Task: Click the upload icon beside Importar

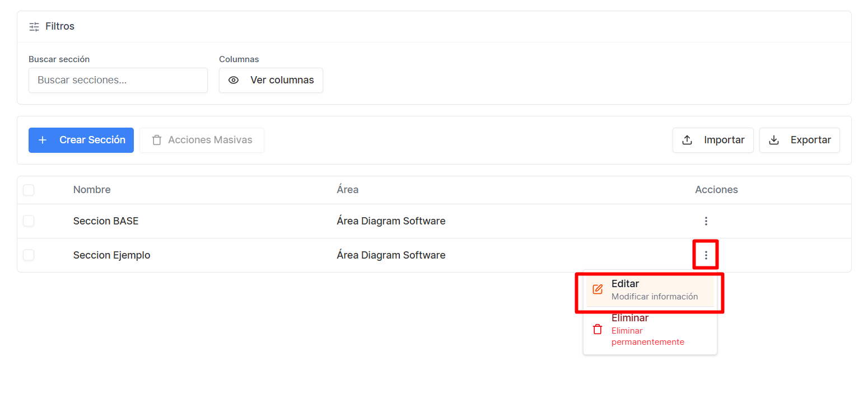Action: (x=687, y=140)
